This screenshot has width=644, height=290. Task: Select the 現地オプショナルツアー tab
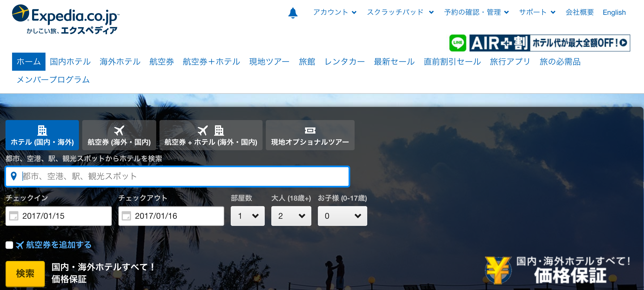point(310,135)
